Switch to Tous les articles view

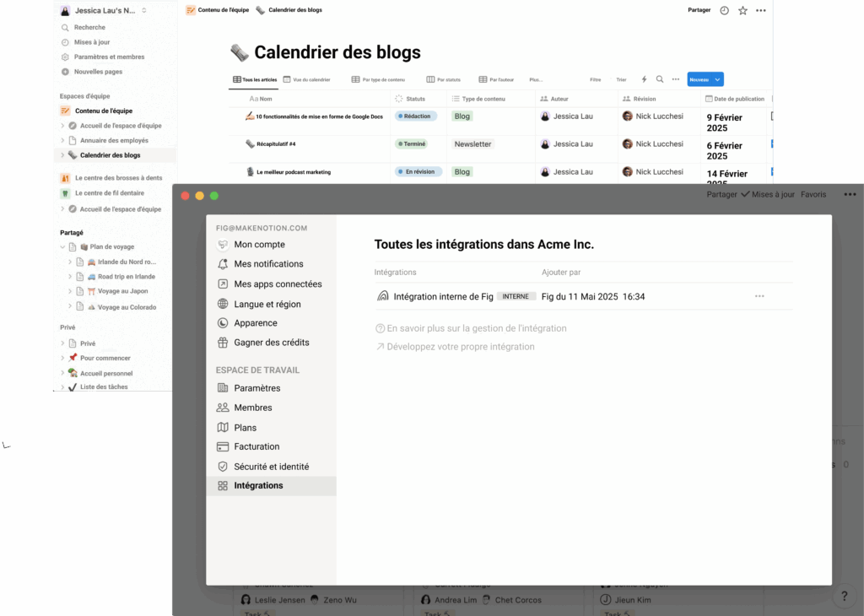[x=255, y=79]
